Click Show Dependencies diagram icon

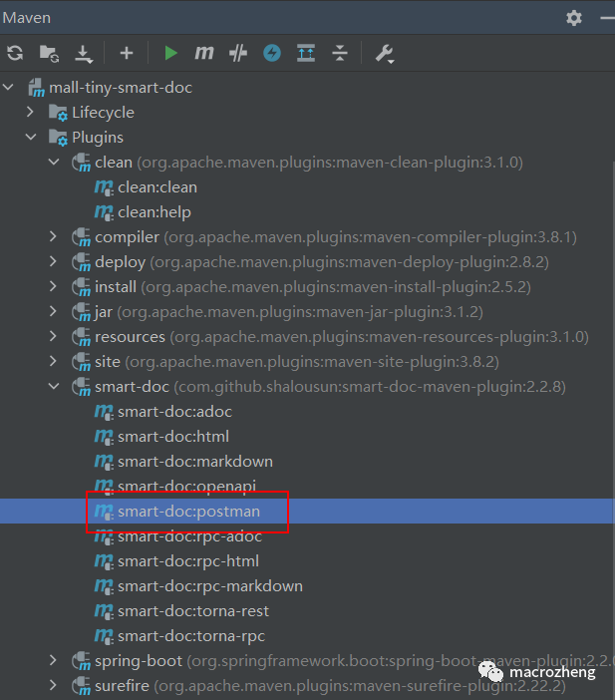click(x=306, y=54)
